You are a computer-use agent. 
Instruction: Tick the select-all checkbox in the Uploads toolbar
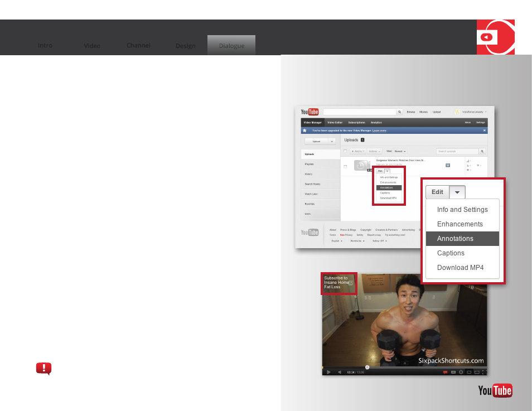point(345,151)
